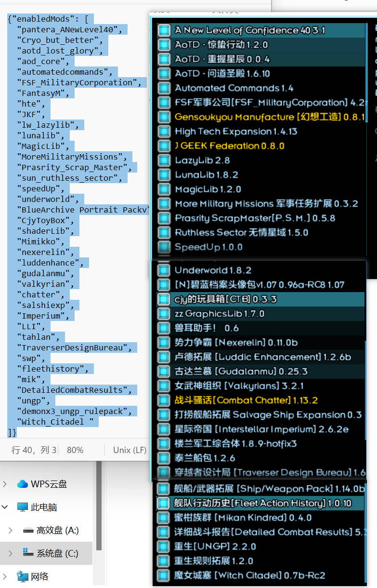Toggle the AoTD - 惊蛰行动 mod checkbox

pos(164,45)
